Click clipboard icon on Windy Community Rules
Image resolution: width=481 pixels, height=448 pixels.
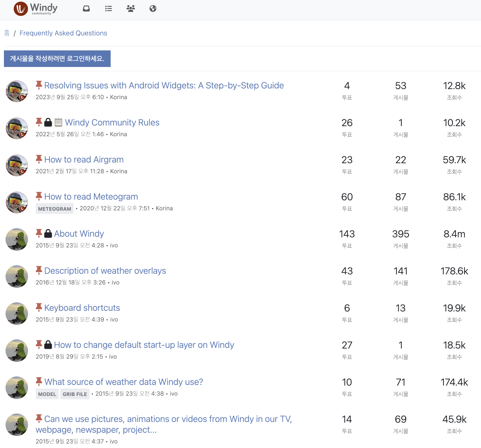click(x=59, y=122)
